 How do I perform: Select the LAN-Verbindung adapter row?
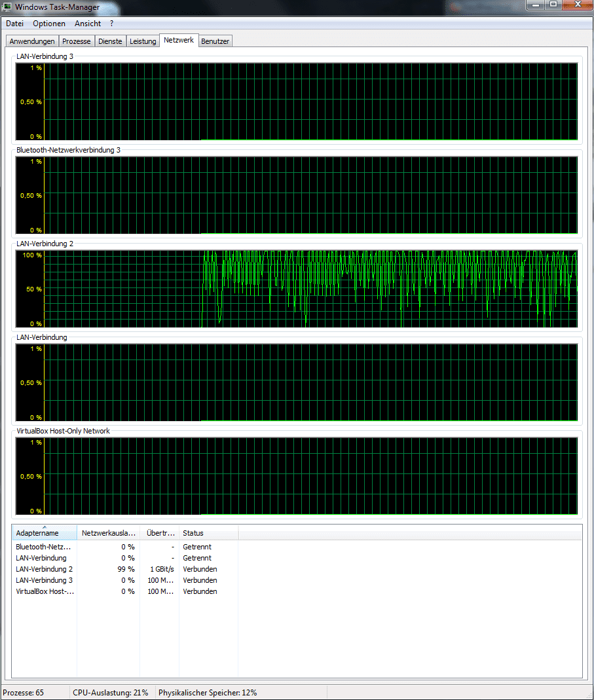(x=125, y=558)
